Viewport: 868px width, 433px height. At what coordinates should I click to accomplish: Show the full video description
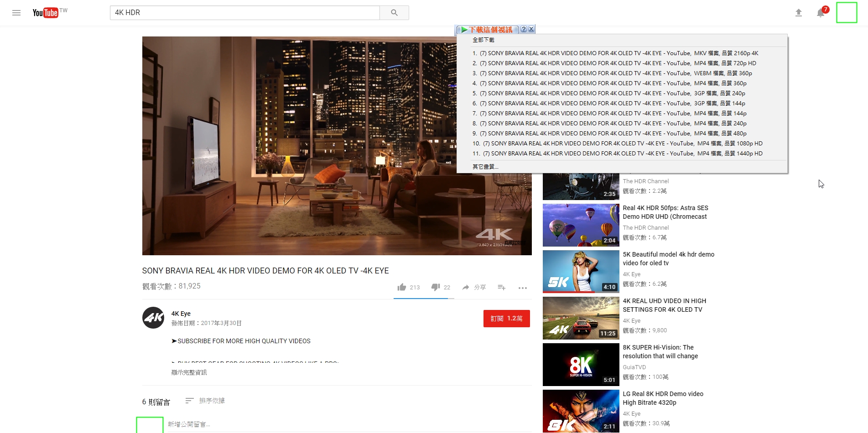(x=189, y=372)
